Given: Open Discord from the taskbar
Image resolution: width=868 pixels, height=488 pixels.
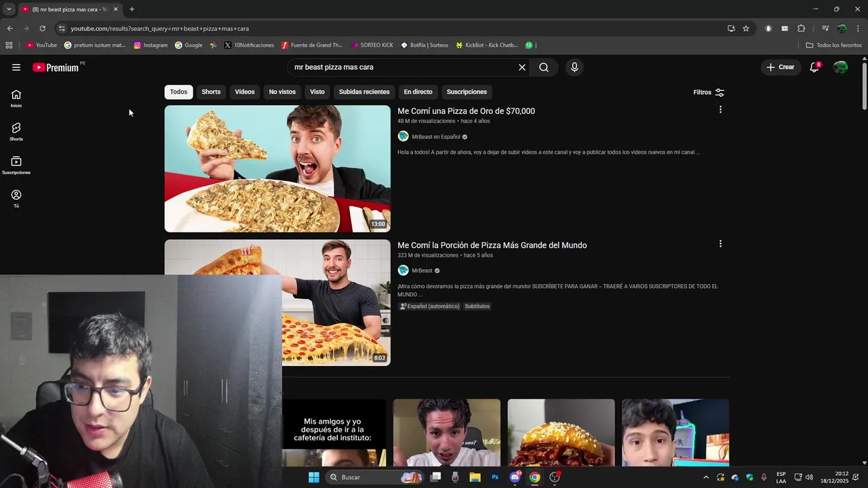Looking at the screenshot, I should (x=515, y=477).
